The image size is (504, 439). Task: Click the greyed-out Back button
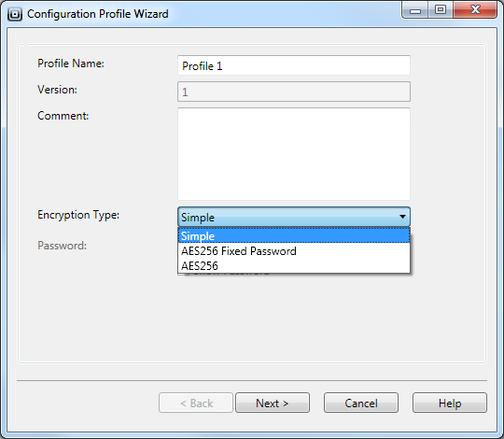(x=196, y=403)
